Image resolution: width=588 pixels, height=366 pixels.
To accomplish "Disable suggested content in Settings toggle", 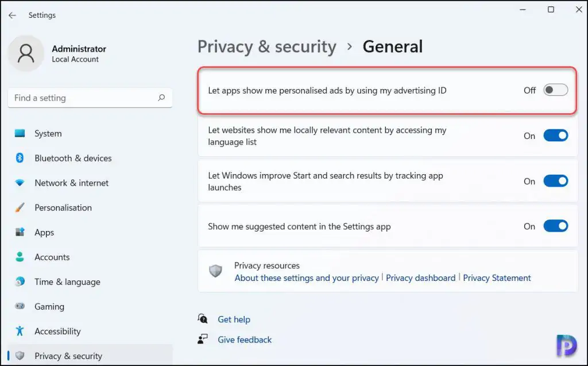I will point(556,226).
